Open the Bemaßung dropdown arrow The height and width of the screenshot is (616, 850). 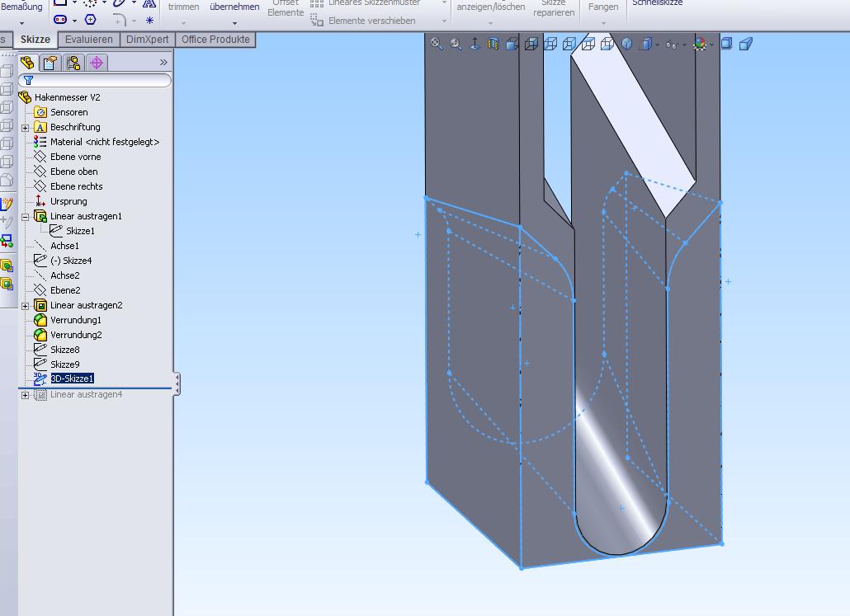(x=21, y=23)
